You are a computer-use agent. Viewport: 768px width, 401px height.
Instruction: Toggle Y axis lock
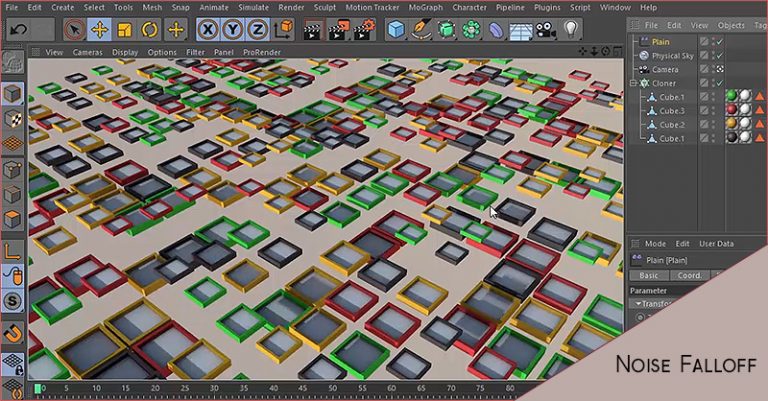[x=231, y=29]
